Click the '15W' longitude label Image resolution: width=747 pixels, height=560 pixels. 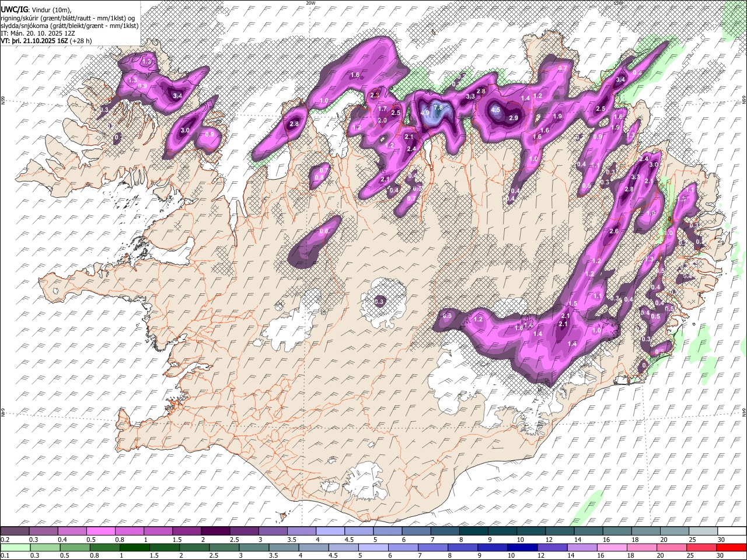pyautogui.click(x=618, y=3)
